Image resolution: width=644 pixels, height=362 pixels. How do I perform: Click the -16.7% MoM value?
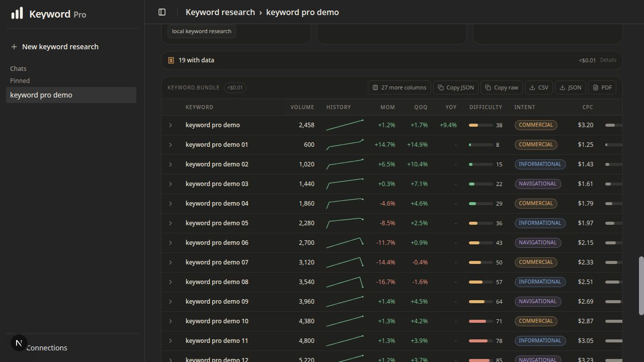point(386,282)
